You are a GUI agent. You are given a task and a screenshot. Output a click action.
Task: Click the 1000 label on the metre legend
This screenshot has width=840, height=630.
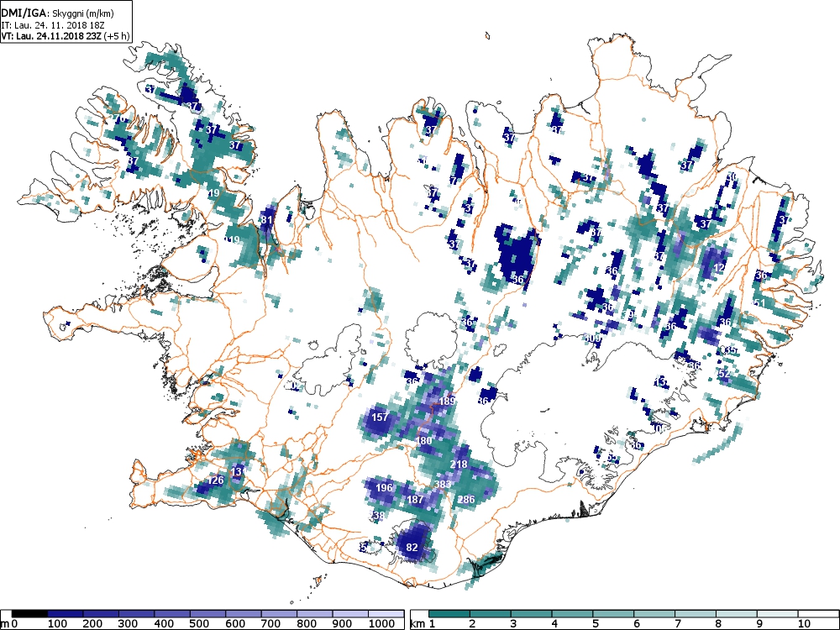381,624
